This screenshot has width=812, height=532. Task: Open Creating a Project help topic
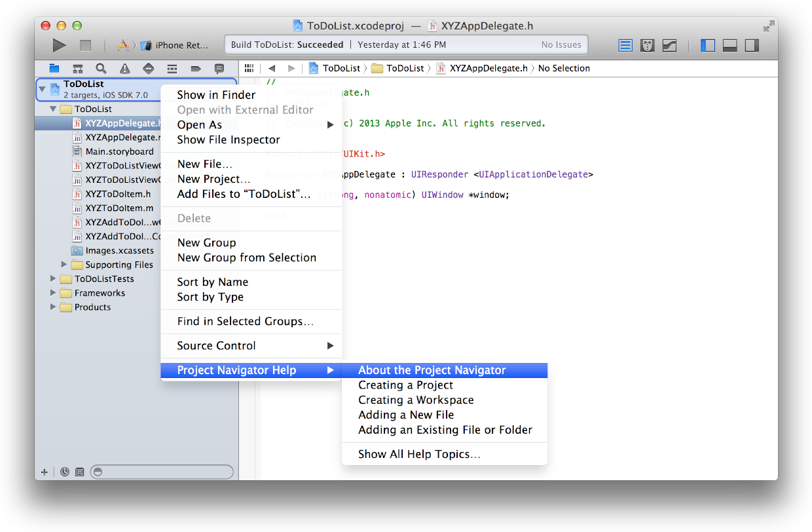tap(445, 385)
